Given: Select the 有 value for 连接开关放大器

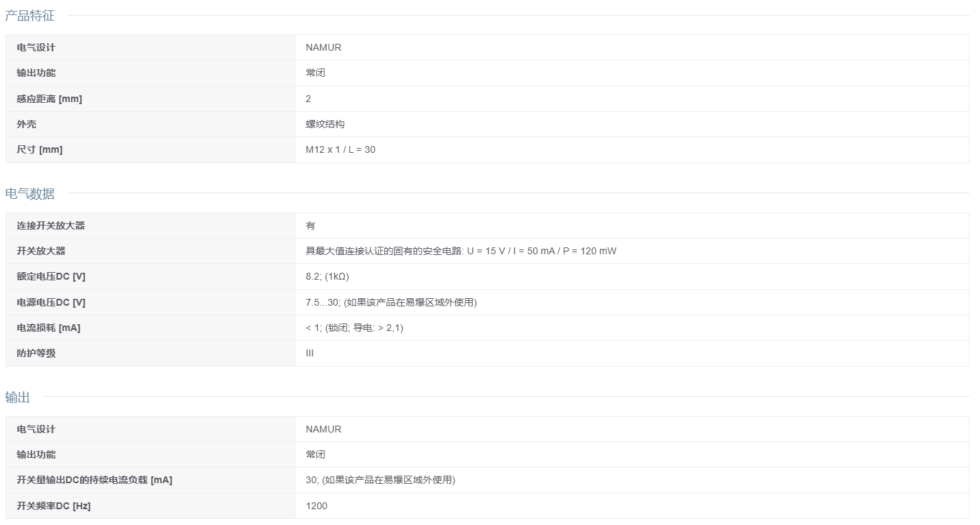Looking at the screenshot, I should 311,225.
